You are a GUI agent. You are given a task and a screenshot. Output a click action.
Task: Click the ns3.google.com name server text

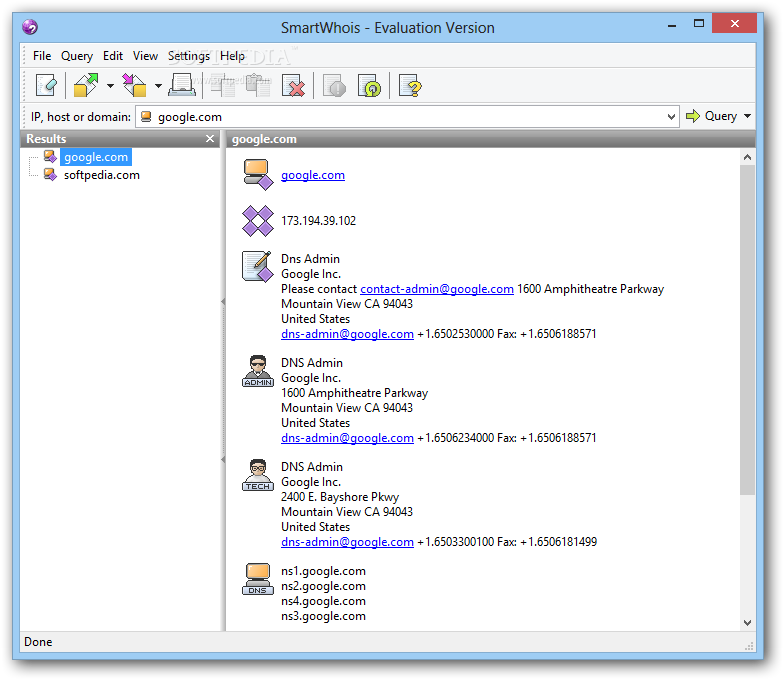tap(324, 616)
